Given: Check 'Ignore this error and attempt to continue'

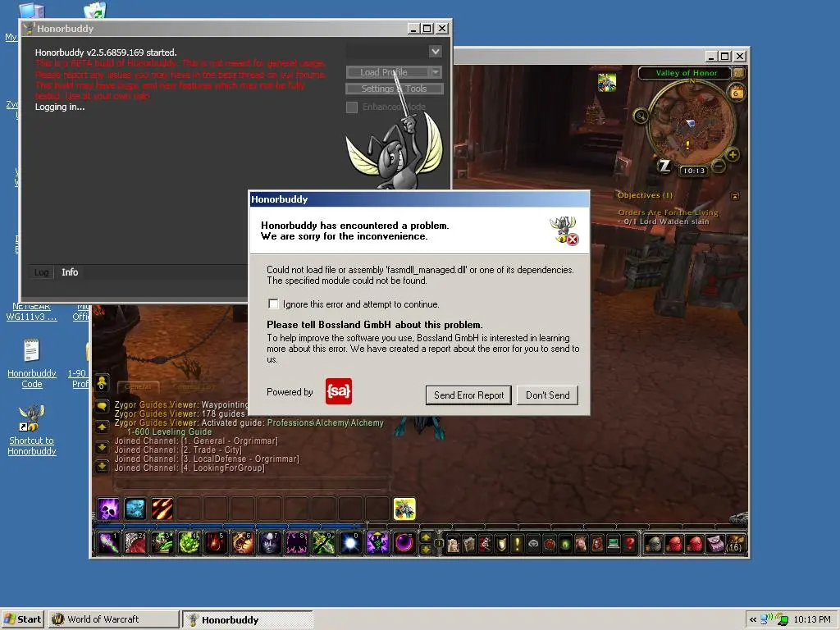Looking at the screenshot, I should [x=273, y=304].
